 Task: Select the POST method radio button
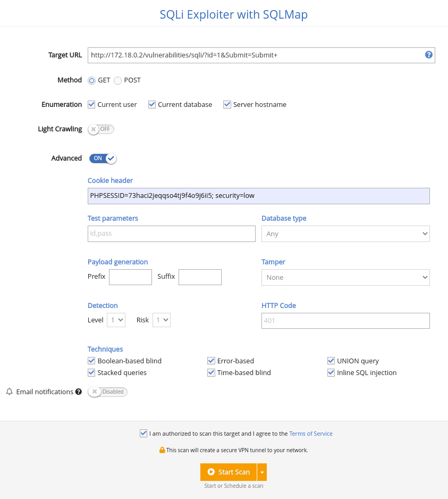pos(117,80)
